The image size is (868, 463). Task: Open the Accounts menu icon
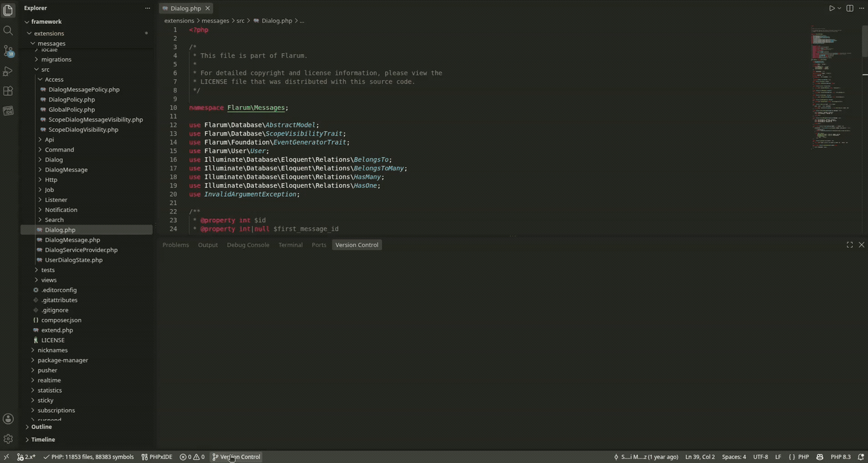pos(8,419)
